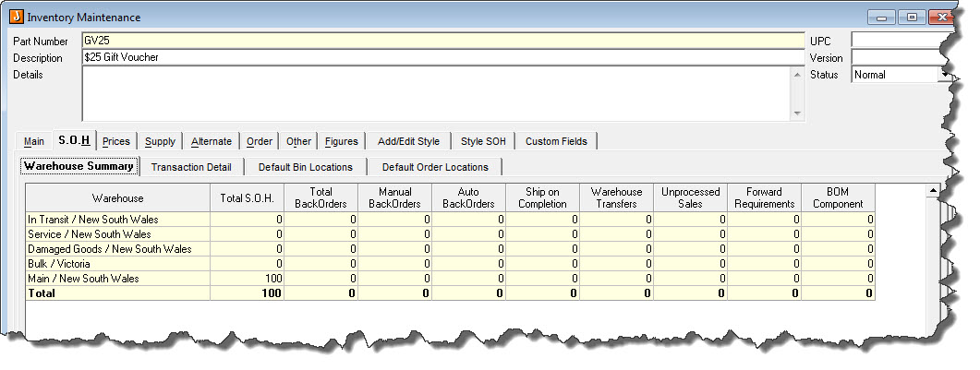Open the Transaction Detail sub-tab
Image resolution: width=980 pixels, height=370 pixels.
coord(191,167)
